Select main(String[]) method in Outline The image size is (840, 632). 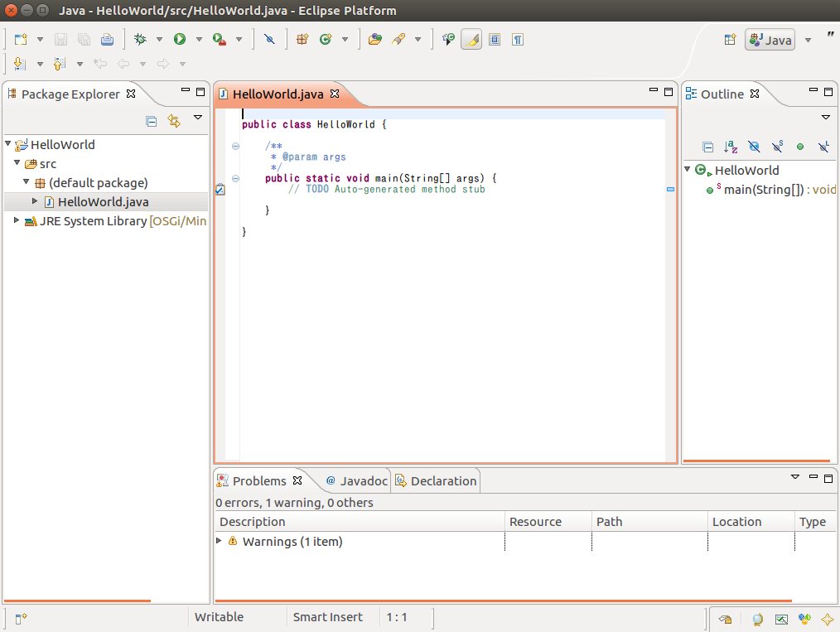pos(771,190)
